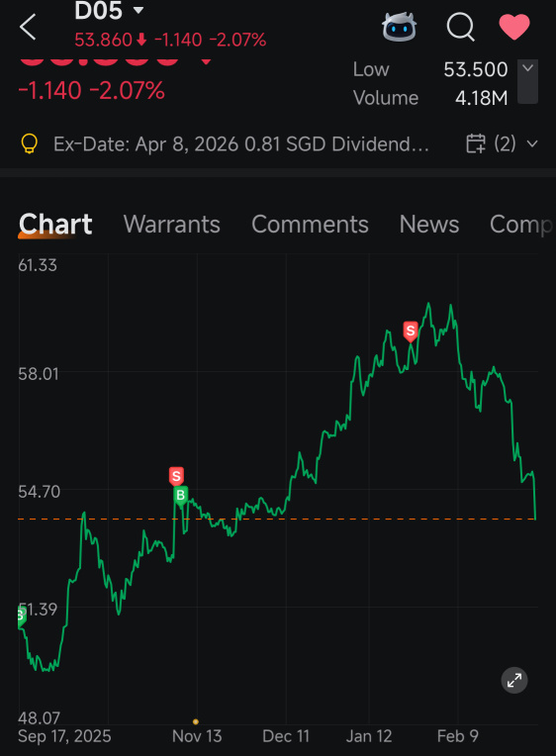Expand the events list chevron next to (2)
The width and height of the screenshot is (556, 756).
(x=532, y=143)
